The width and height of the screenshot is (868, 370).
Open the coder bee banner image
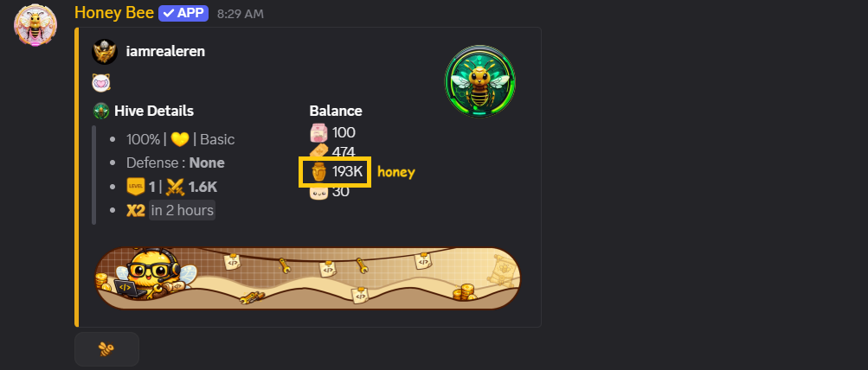pyautogui.click(x=308, y=278)
